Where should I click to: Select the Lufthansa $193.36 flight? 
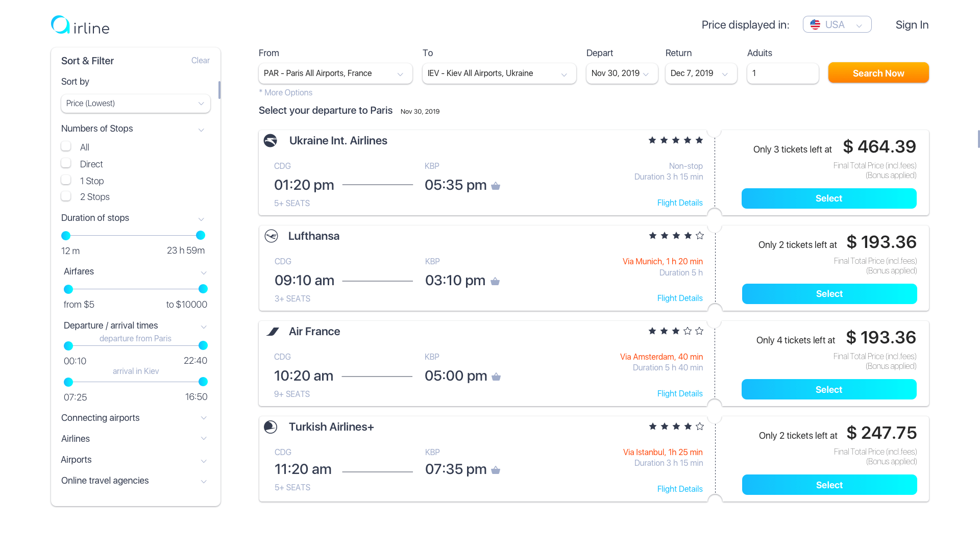[x=829, y=294]
